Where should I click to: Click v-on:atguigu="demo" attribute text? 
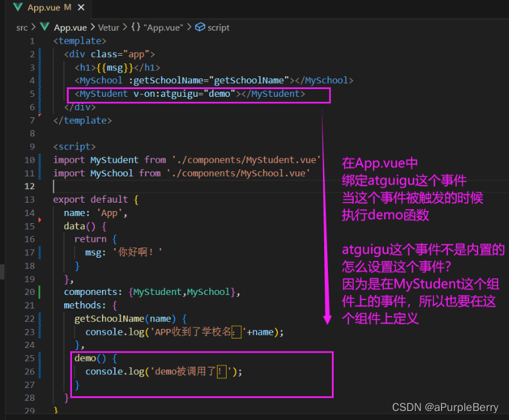[x=184, y=94]
